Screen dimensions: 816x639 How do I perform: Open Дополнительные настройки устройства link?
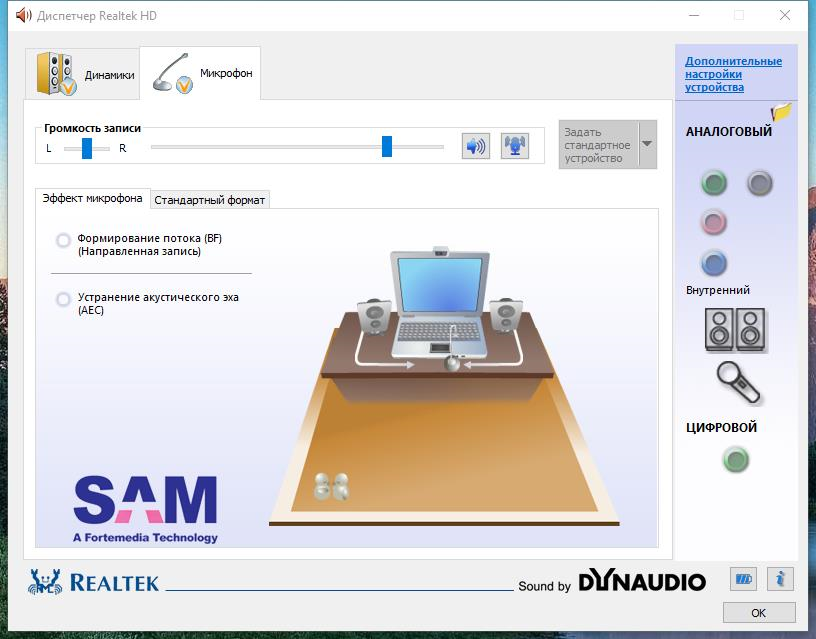[x=733, y=74]
